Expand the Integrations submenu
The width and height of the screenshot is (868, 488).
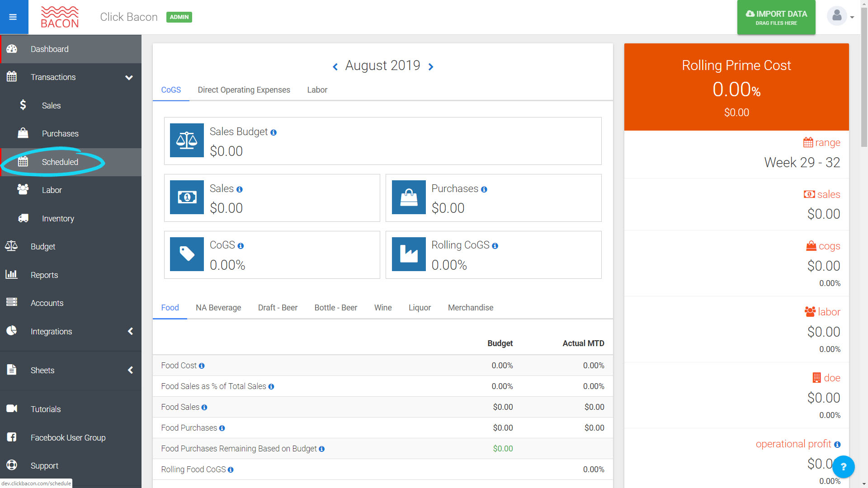130,332
